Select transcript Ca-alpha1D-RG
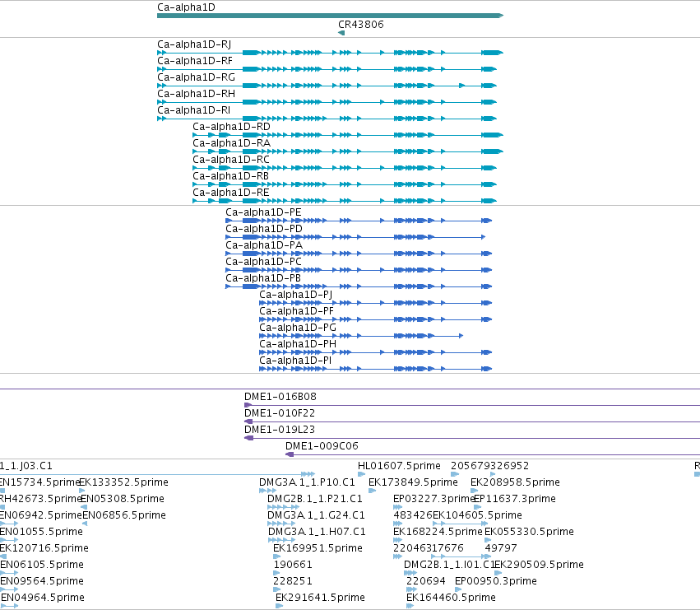The width and height of the screenshot is (700, 610). click(x=196, y=77)
